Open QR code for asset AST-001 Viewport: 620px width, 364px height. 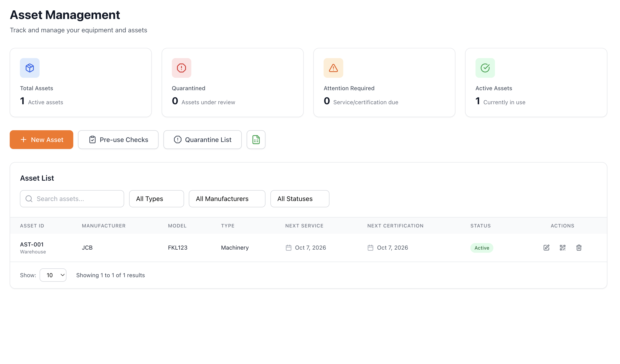pos(562,248)
